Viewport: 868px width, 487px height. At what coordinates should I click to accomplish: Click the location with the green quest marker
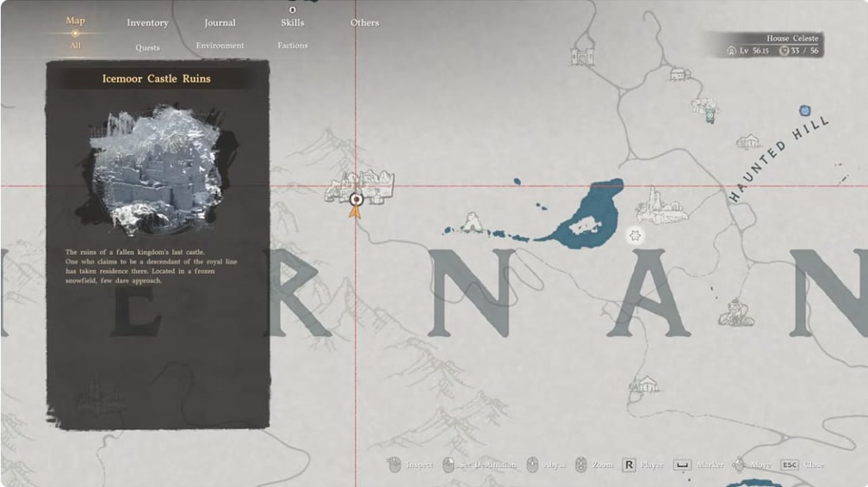pos(705,109)
